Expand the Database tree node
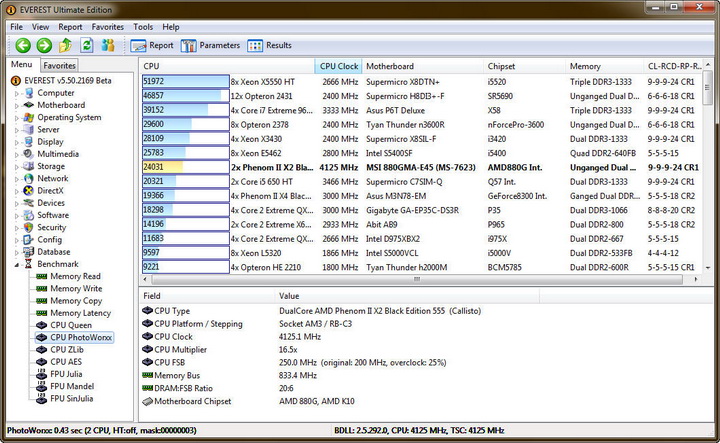 click(x=17, y=252)
